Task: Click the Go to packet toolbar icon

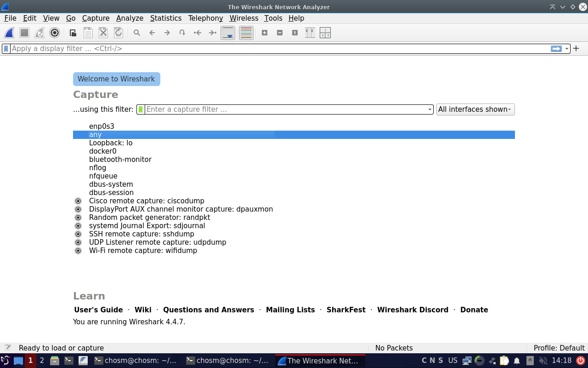Action: pyautogui.click(x=182, y=33)
